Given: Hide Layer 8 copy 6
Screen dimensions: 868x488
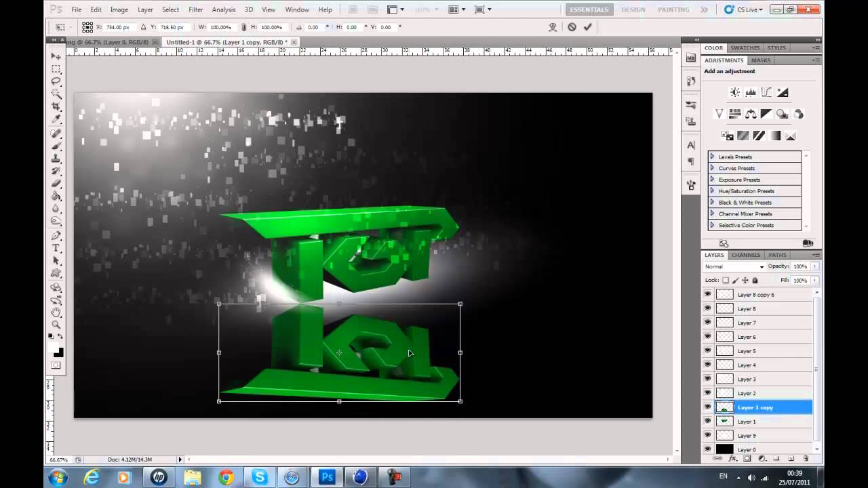Looking at the screenshot, I should [x=707, y=294].
